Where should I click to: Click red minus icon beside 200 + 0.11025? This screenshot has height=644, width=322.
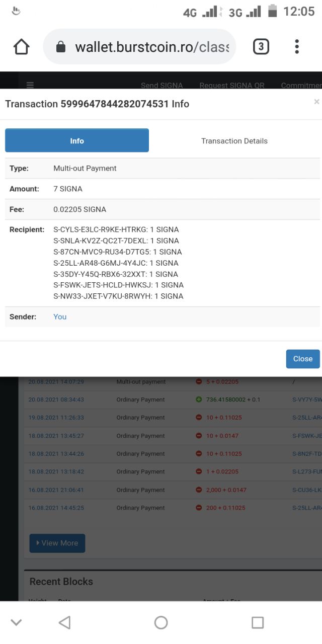[199, 508]
